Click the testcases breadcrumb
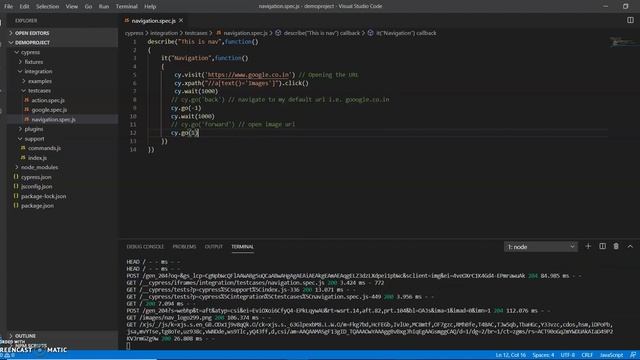This screenshot has width=640, height=360. [196, 33]
